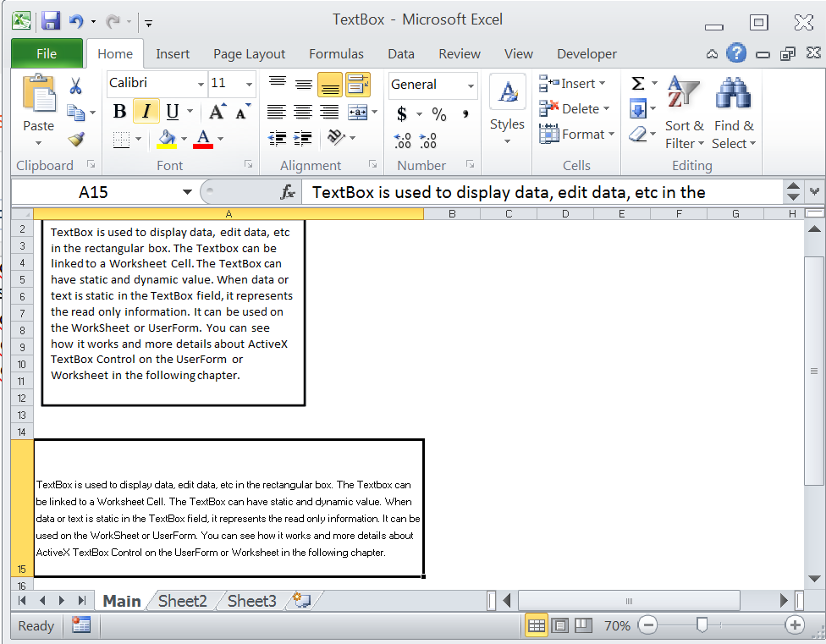The width and height of the screenshot is (826, 644).
Task: Select the Merge and Center icon
Action: click(356, 112)
